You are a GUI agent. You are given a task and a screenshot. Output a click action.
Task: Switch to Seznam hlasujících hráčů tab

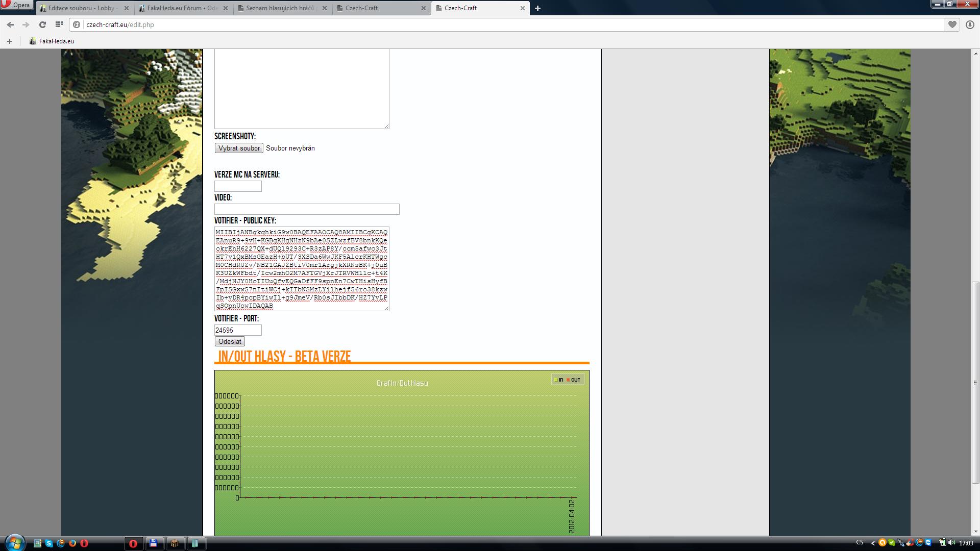click(280, 8)
